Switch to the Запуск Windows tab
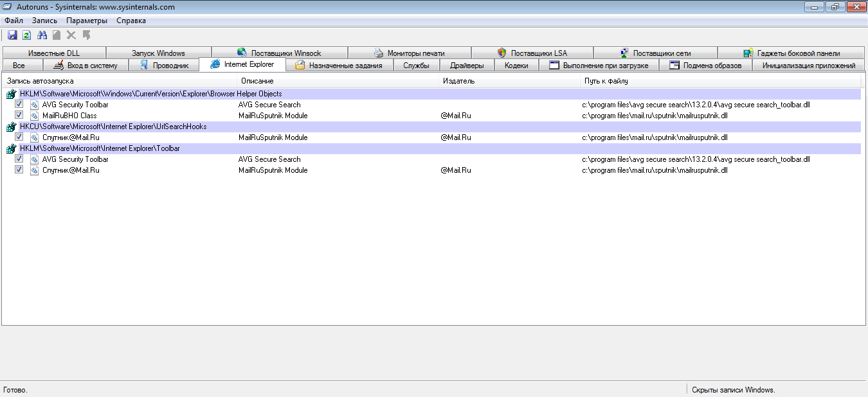The image size is (868, 397). click(158, 53)
